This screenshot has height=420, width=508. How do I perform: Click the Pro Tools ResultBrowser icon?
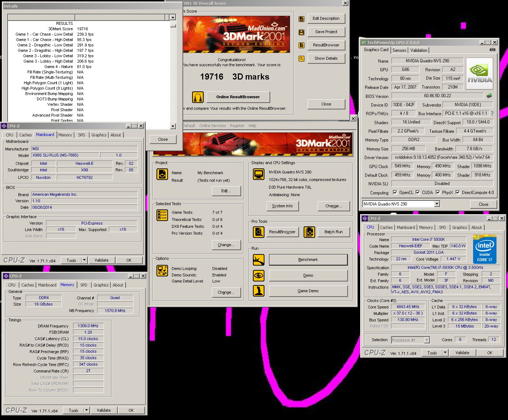click(258, 232)
